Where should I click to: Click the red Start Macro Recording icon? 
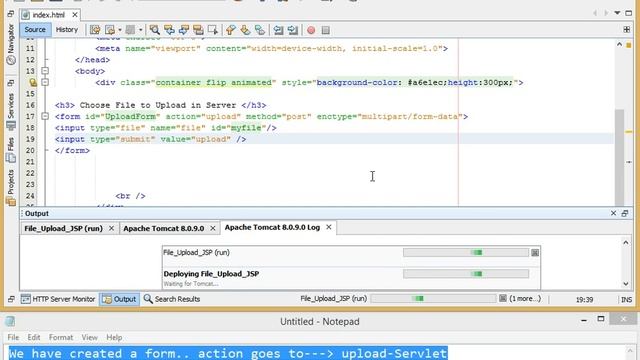311,30
